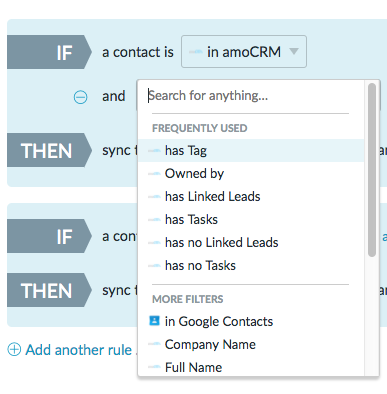The image size is (387, 394).
Task: Focus the 'Search for anything...' field
Action: tap(250, 96)
